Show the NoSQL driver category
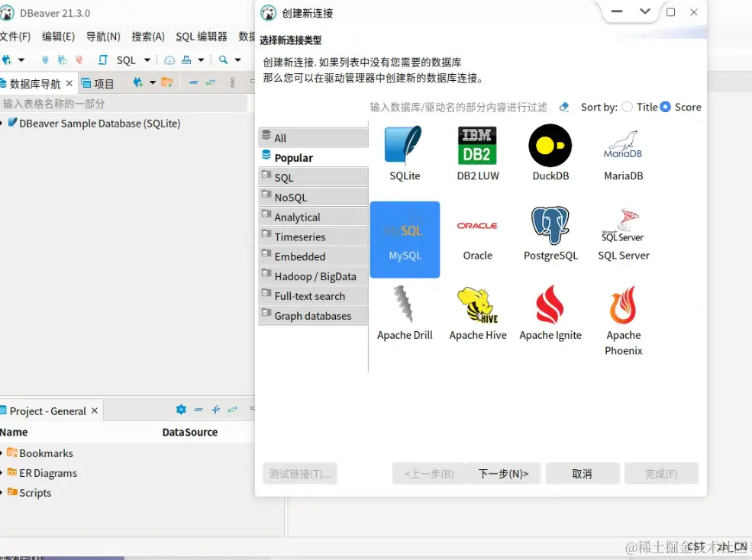The height and width of the screenshot is (560, 752). pos(313,197)
